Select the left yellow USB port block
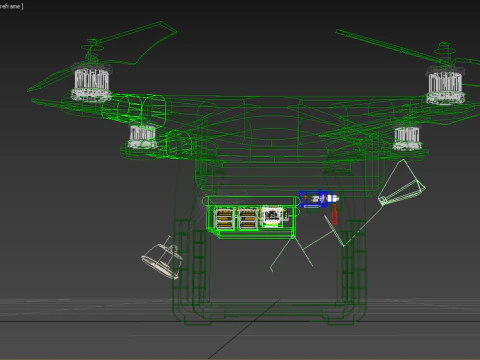Image resolution: width=480 pixels, height=360 pixels. (224, 219)
